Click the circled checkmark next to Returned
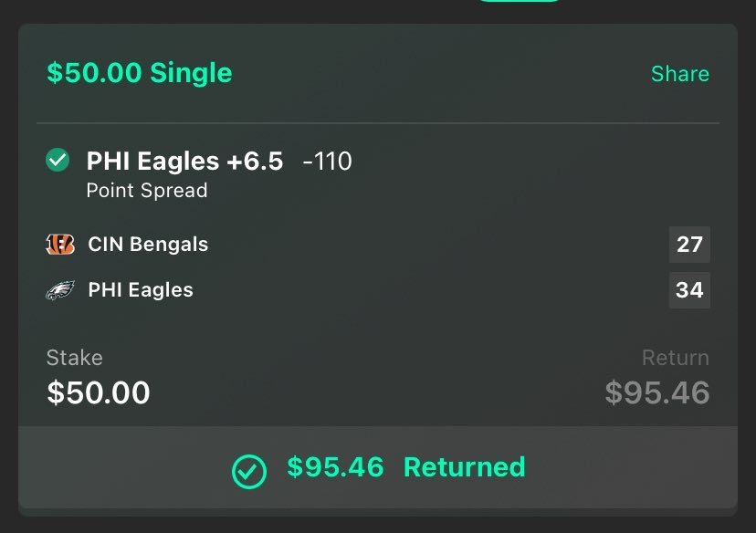 [x=248, y=471]
